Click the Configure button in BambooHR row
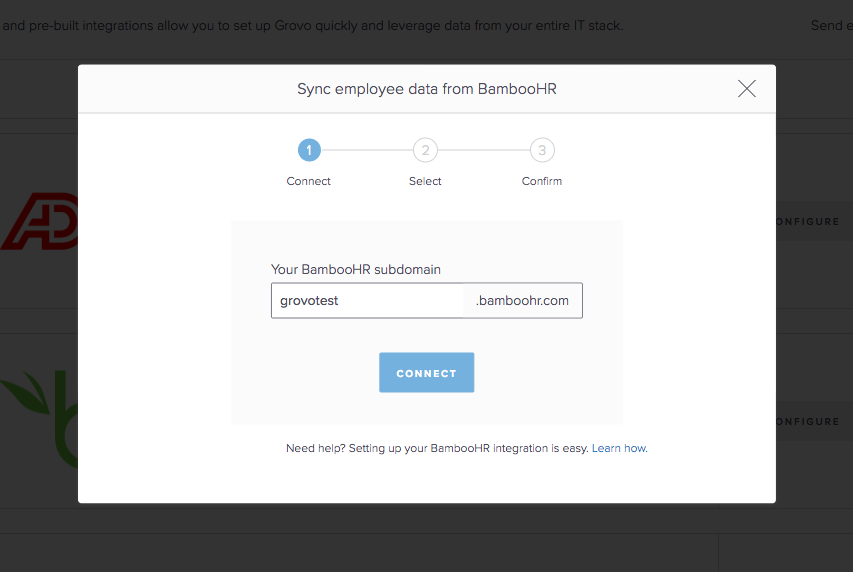The height and width of the screenshot is (572, 853). pos(814,421)
